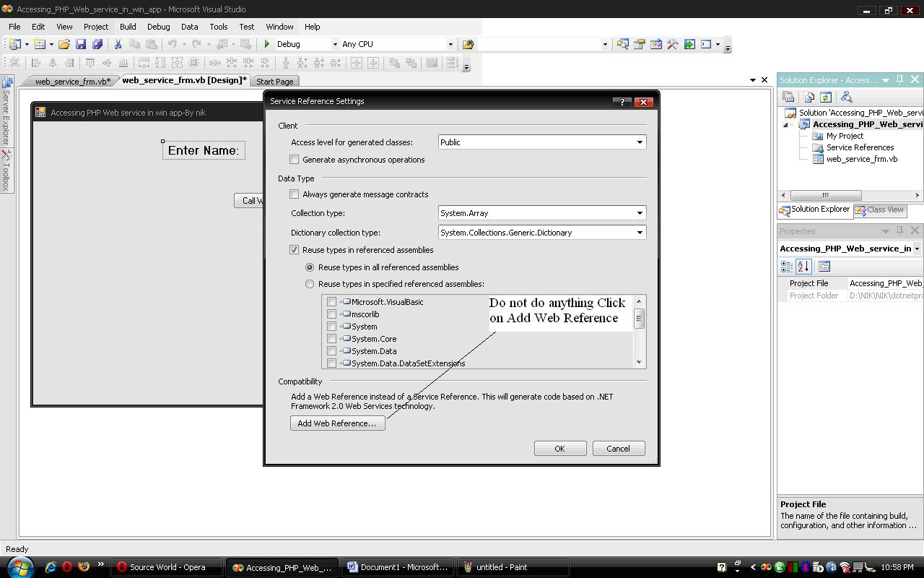Viewport: 924px width, 578px height.
Task: Click the Add New Item toolbar icon
Action: point(40,44)
